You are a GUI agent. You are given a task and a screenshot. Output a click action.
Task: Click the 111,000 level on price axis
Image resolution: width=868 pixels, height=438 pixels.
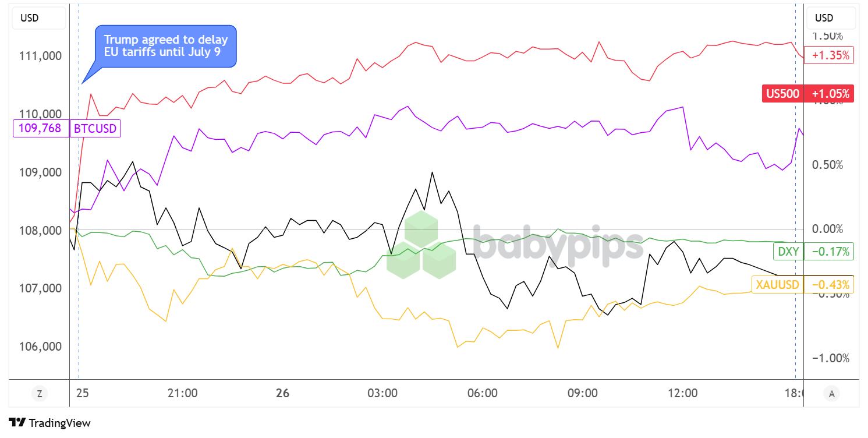point(41,56)
